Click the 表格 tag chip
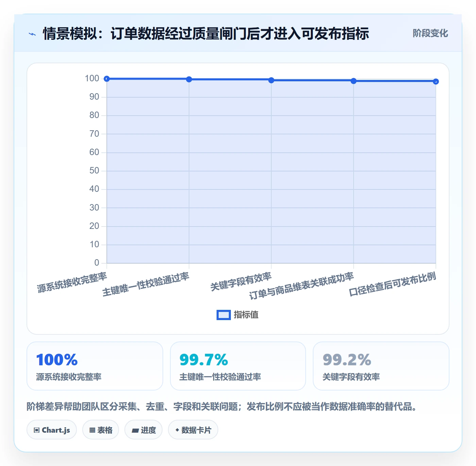The height and width of the screenshot is (466, 476). (x=101, y=430)
